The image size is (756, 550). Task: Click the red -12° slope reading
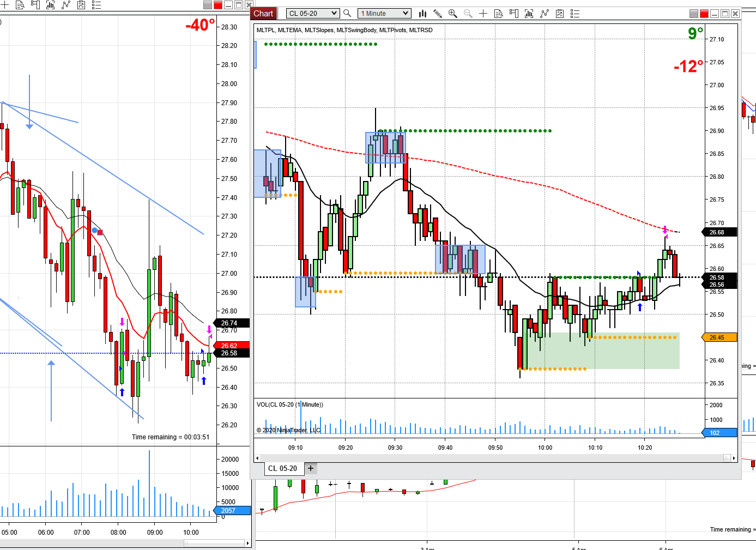click(x=688, y=67)
